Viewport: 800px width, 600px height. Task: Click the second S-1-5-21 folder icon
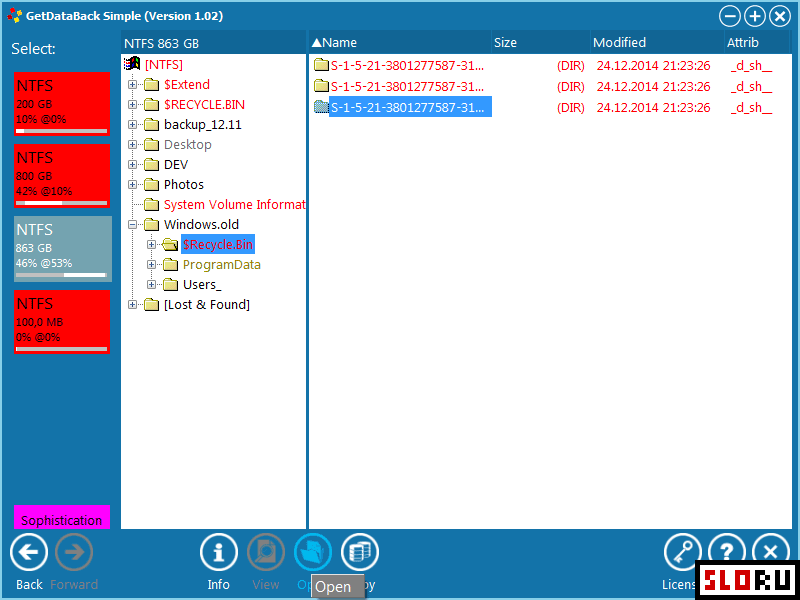[321, 86]
